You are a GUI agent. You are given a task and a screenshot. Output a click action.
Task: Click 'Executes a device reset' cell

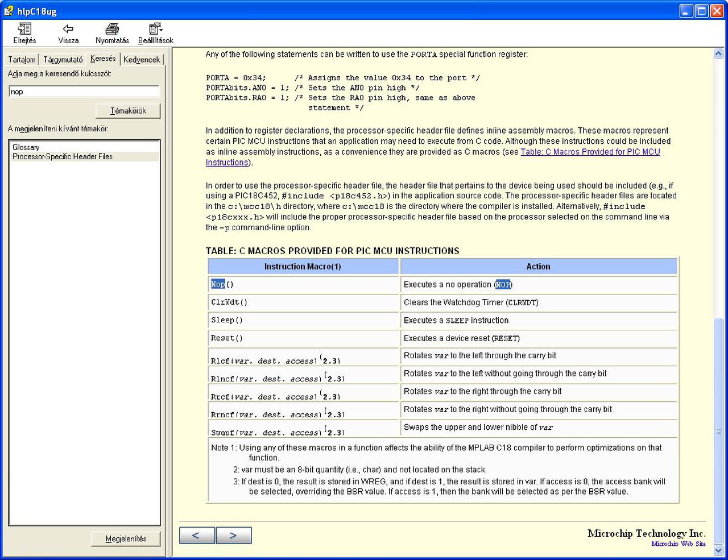(x=539, y=338)
